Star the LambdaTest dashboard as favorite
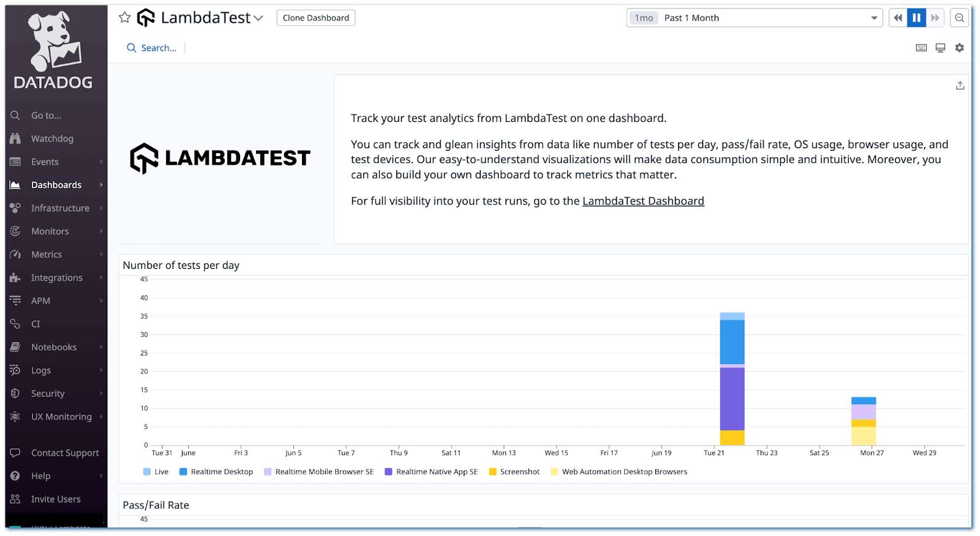The height and width of the screenshot is (536, 980). [125, 18]
